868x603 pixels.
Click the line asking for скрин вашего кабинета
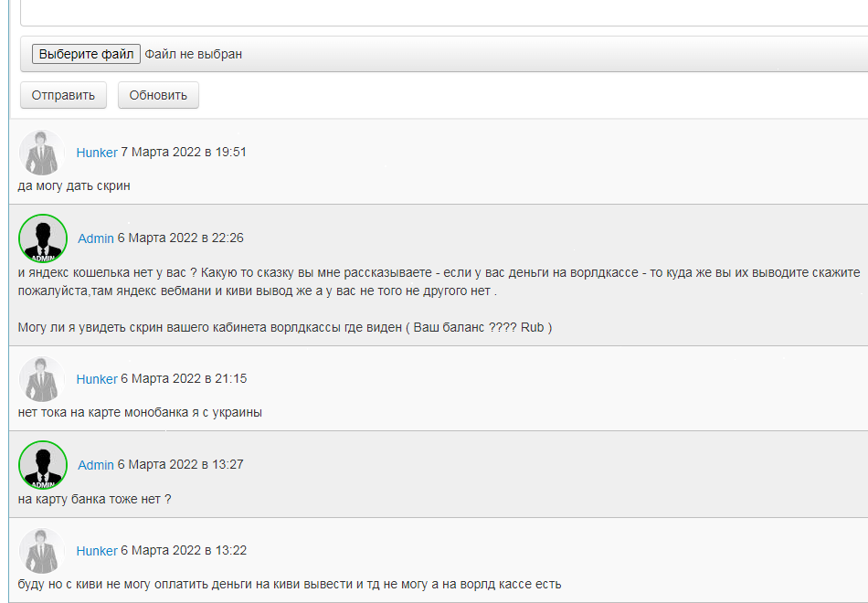tap(285, 327)
